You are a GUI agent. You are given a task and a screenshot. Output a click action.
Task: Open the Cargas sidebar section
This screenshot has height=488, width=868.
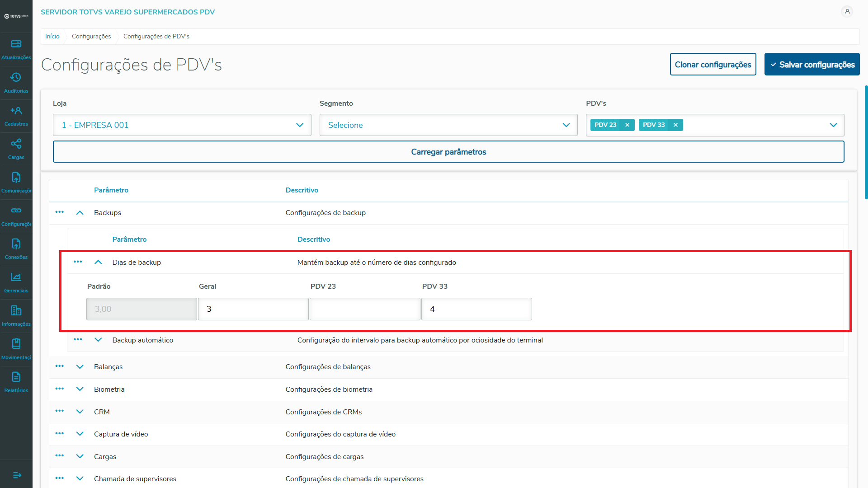coord(16,149)
